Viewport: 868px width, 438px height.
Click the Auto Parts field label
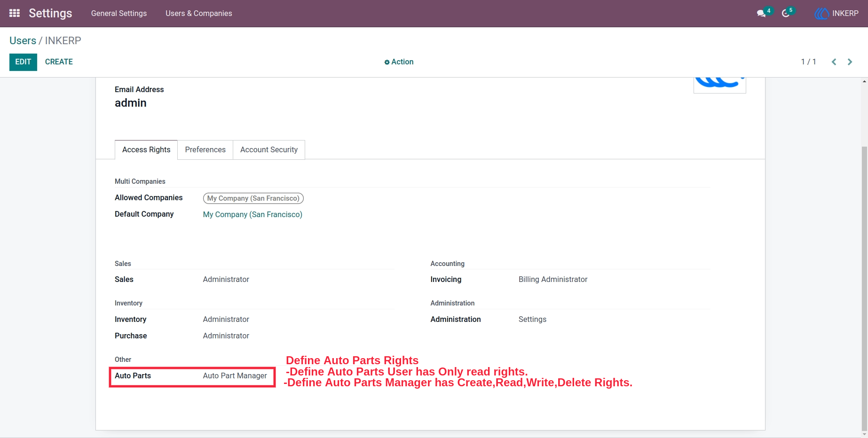(x=133, y=375)
